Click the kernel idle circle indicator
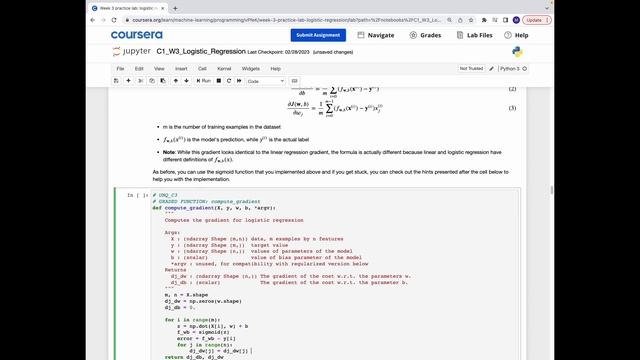The height and width of the screenshot is (360, 640). coord(524,69)
